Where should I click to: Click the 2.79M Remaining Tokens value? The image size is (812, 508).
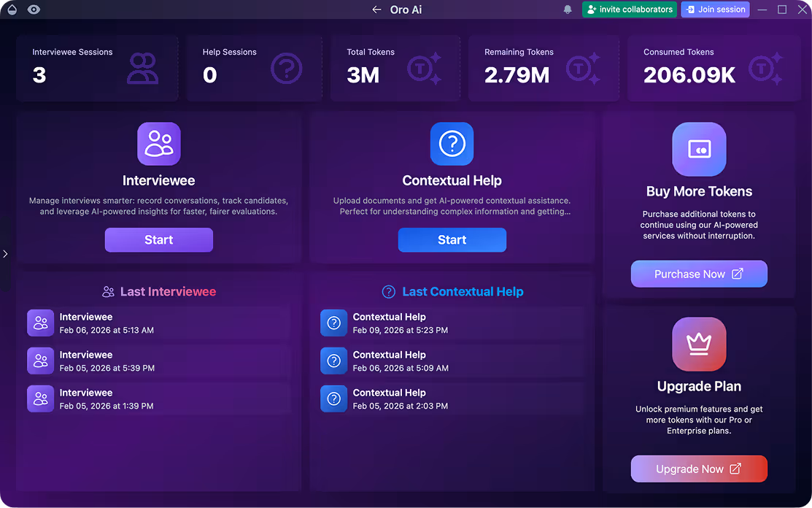tap(517, 76)
